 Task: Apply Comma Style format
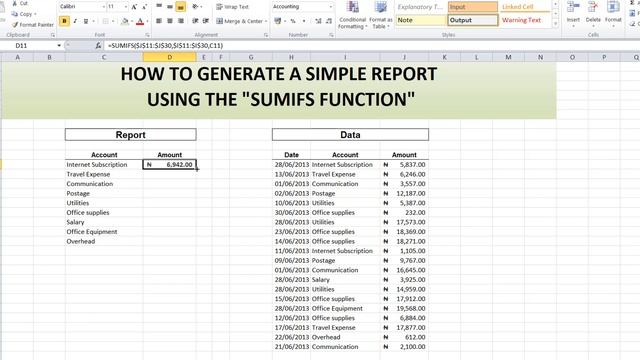click(304, 21)
